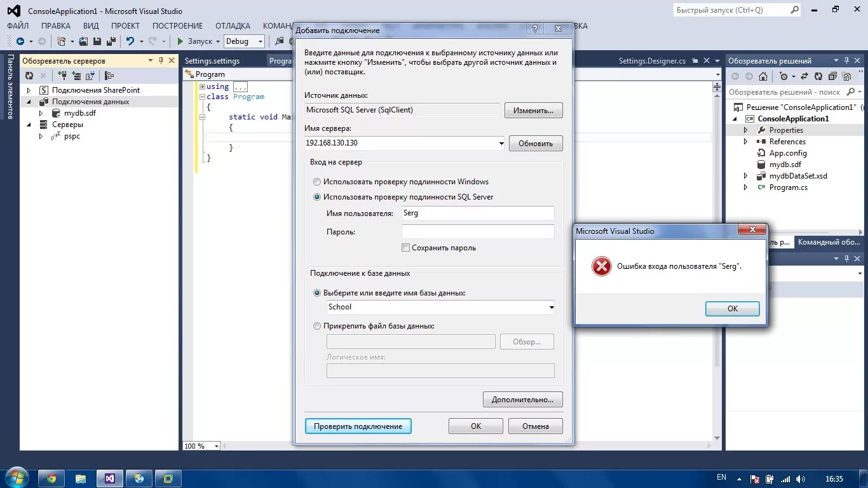868x488 pixels.
Task: Expand Program.cs in Solution Explorer
Action: [x=746, y=187]
